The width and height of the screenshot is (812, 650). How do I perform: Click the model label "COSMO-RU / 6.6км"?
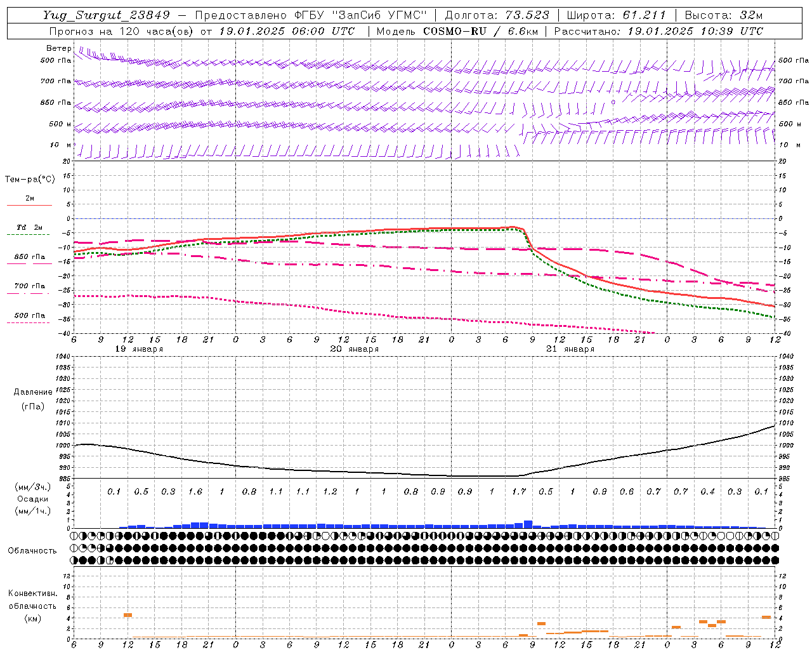click(480, 31)
